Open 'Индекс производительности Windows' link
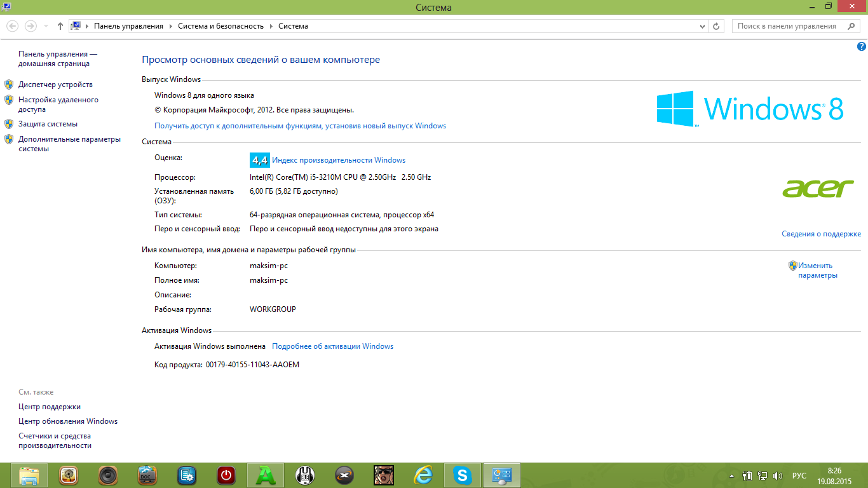The width and height of the screenshot is (868, 488). pyautogui.click(x=339, y=160)
